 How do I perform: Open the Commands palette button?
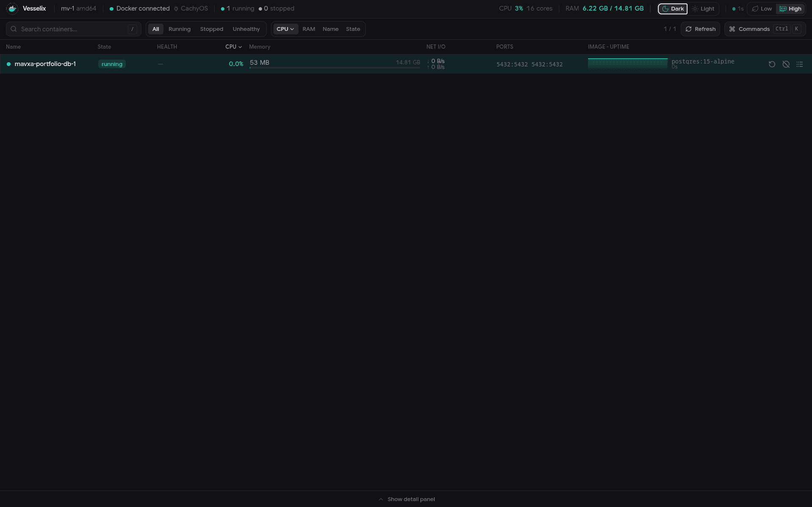(765, 29)
